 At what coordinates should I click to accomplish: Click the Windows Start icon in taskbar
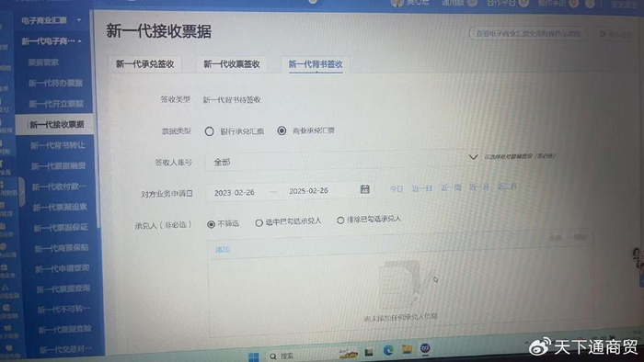coord(254,356)
